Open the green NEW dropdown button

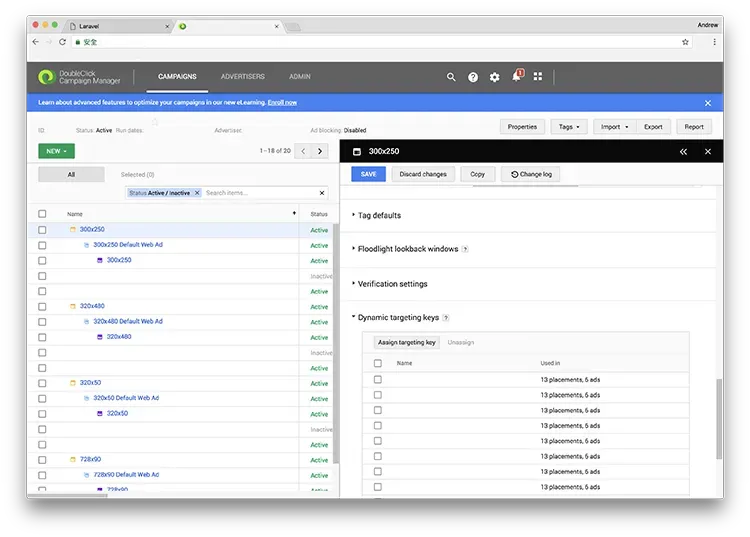[x=56, y=151]
